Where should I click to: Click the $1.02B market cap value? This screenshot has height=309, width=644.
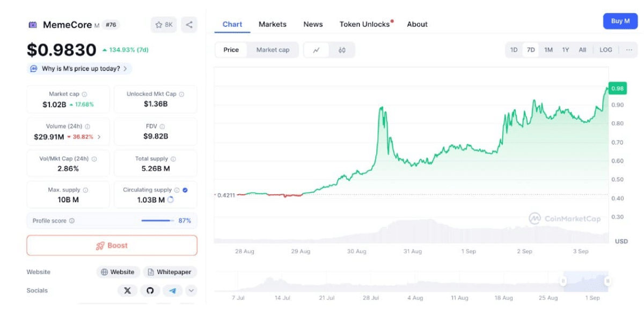pyautogui.click(x=54, y=105)
